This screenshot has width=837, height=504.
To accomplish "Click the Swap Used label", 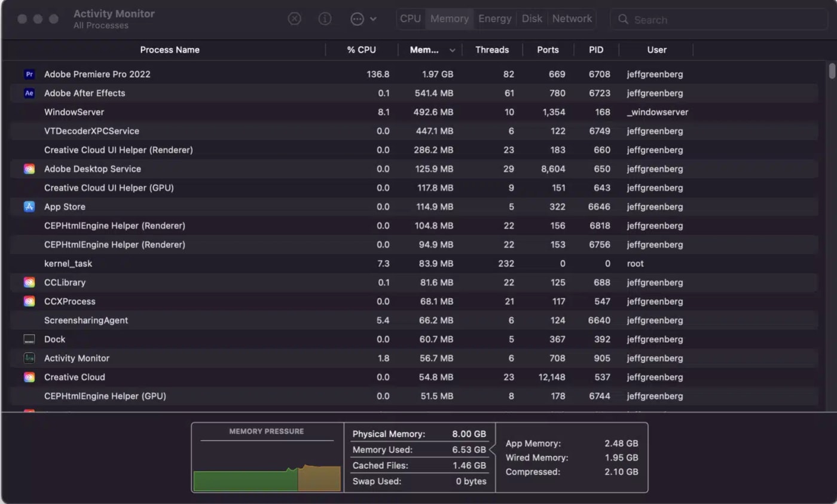I will point(377,481).
